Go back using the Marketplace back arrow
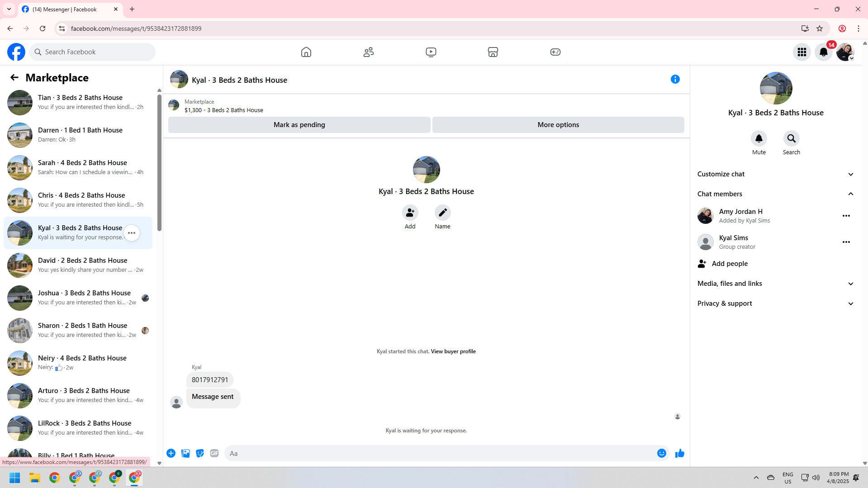Screen dimensions: 868x488 tap(14, 77)
